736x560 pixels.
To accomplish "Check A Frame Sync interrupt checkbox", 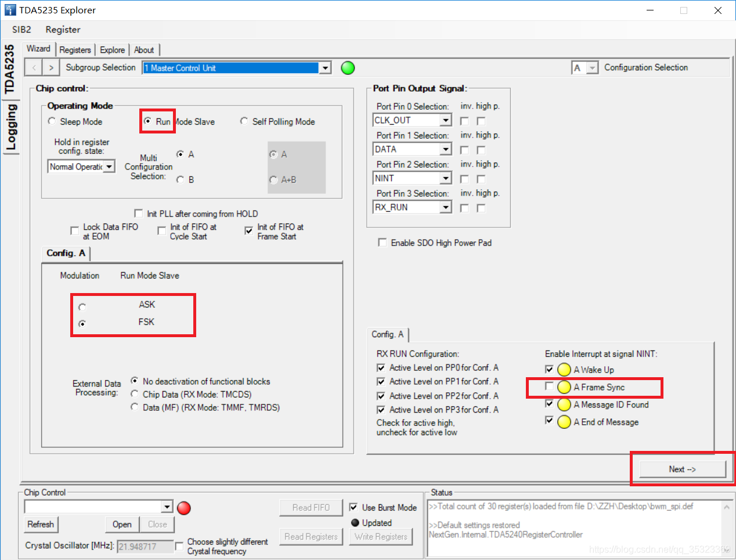I will pyautogui.click(x=549, y=386).
